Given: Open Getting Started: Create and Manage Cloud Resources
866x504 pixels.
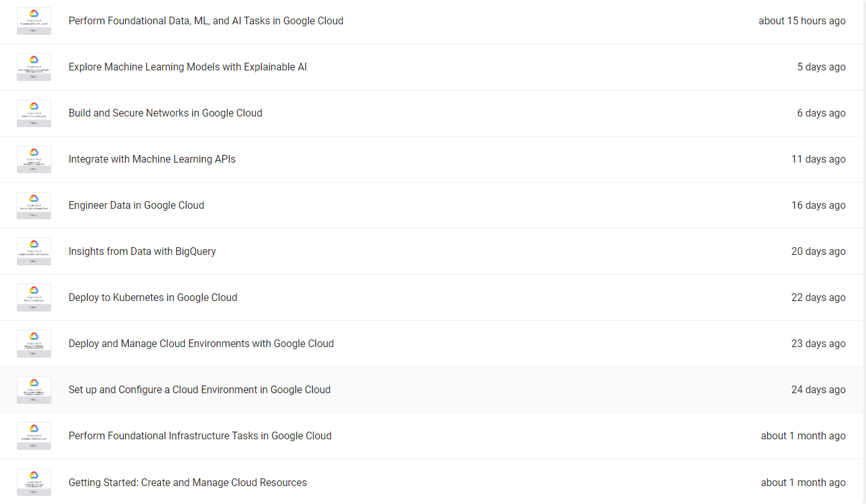Looking at the screenshot, I should 188,483.
